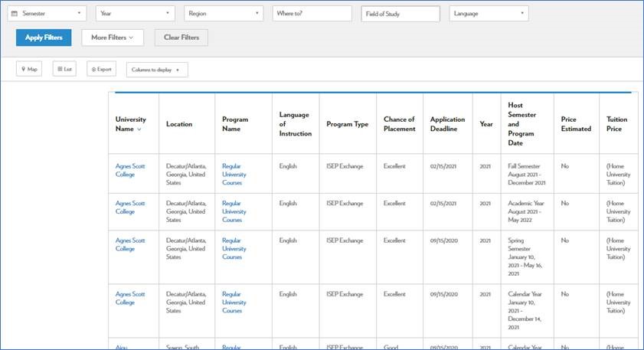
Task: Open Regular University Courses in Calendar Year row
Action: (234, 303)
